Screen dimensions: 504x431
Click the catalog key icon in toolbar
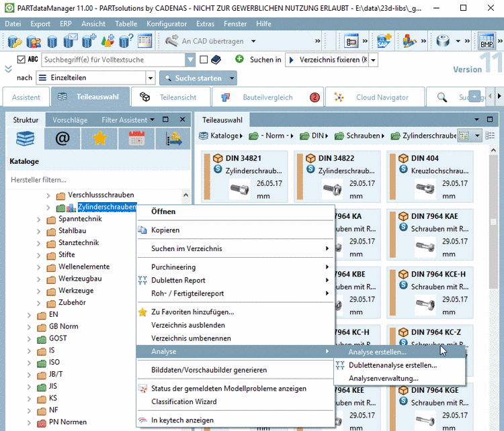pyautogui.click(x=15, y=41)
